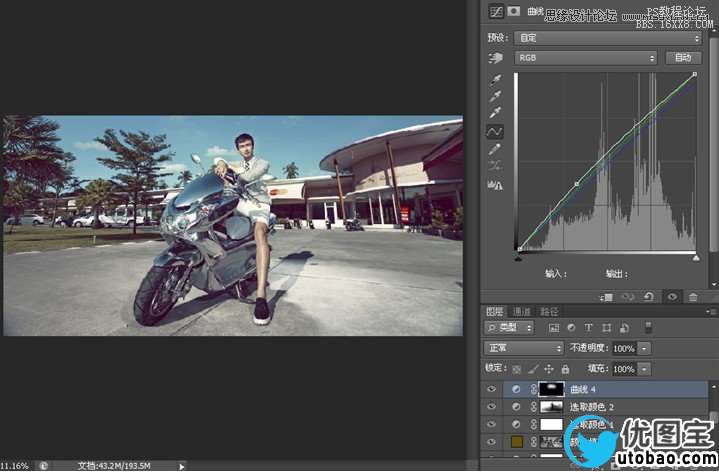This screenshot has height=472, width=719.
Task: Click the 选取颜色 1 white mask thumbnail
Action: click(x=552, y=424)
